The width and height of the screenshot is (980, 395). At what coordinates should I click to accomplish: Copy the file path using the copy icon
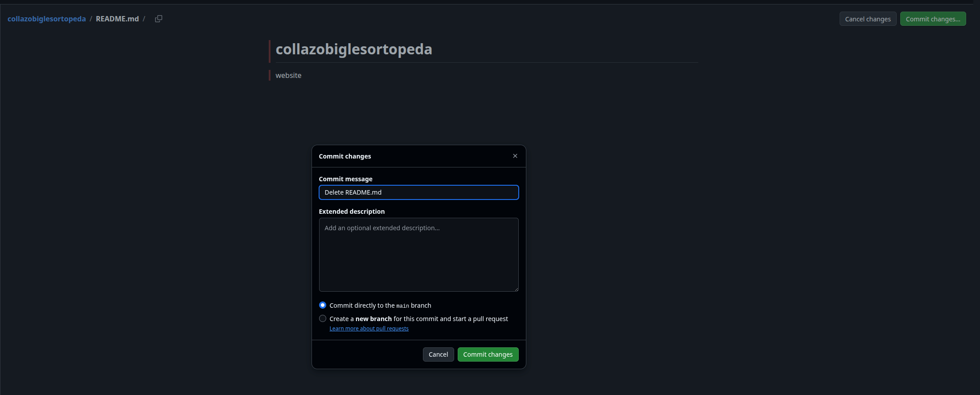[x=158, y=19]
